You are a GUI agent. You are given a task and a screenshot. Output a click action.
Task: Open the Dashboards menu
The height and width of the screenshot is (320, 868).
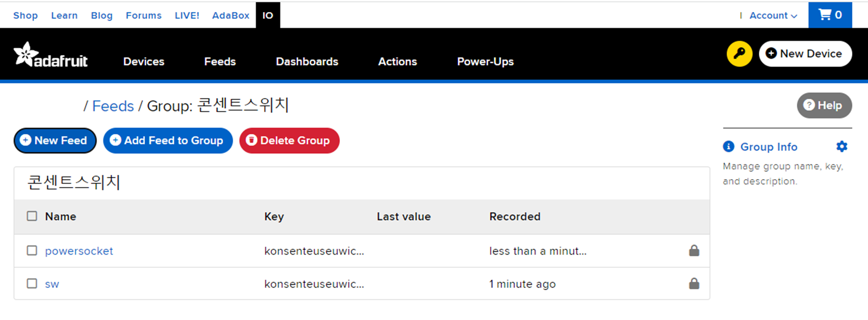(x=307, y=62)
